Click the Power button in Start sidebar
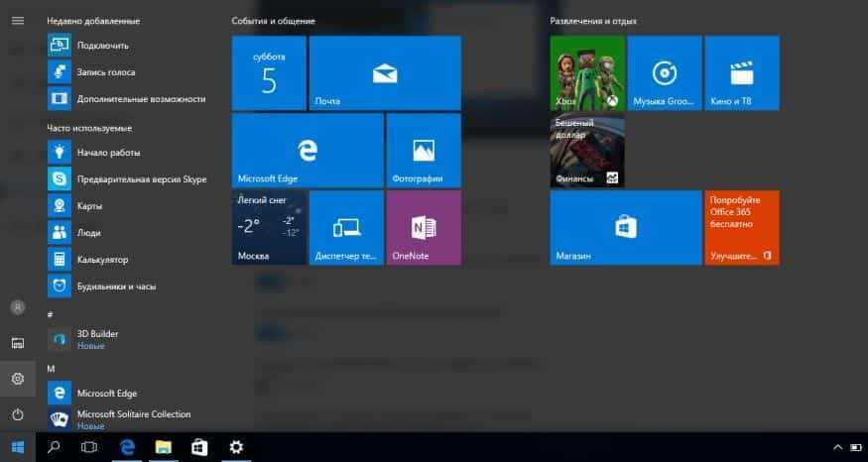 click(18, 414)
